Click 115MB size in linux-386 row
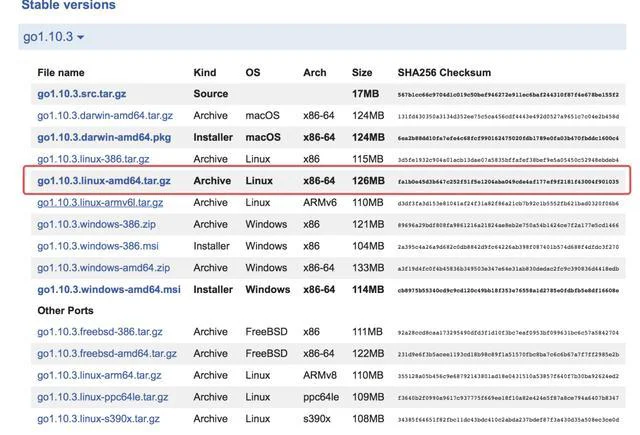The image size is (640, 435). click(368, 159)
